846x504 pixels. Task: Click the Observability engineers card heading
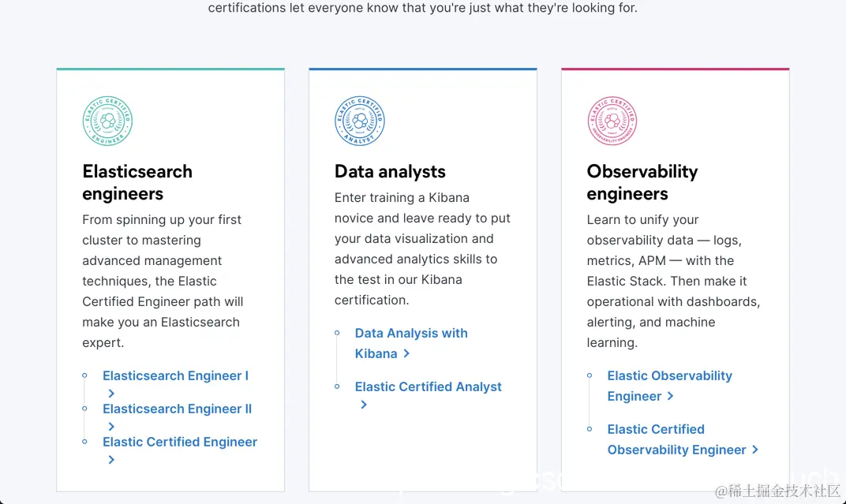[642, 182]
